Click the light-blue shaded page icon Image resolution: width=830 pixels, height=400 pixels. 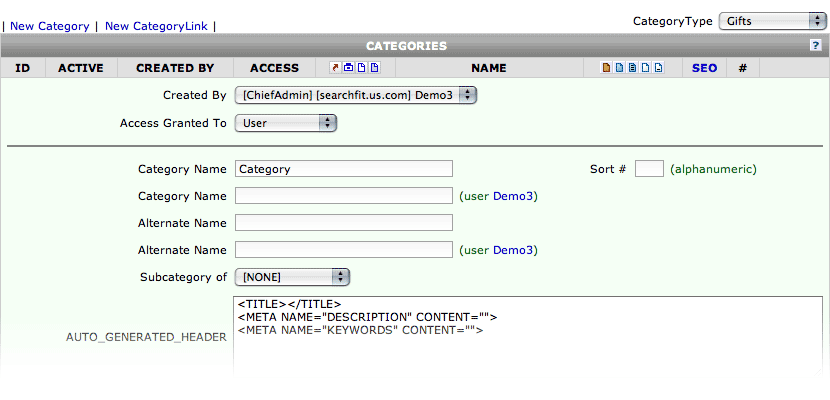coord(619,67)
